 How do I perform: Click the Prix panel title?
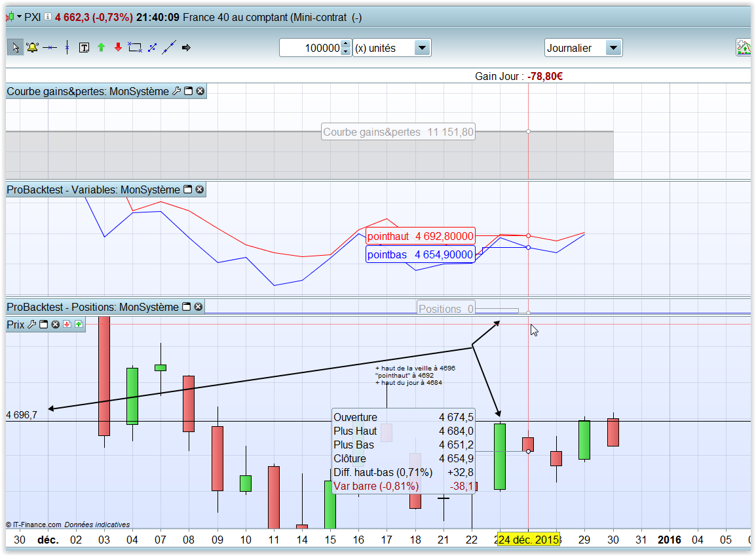(16, 325)
